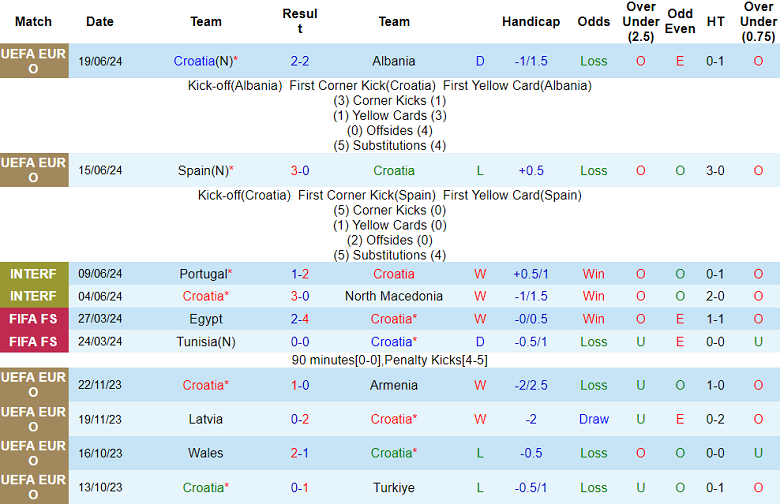780x504 pixels.
Task: Open North Macedonia team link
Action: (393, 296)
